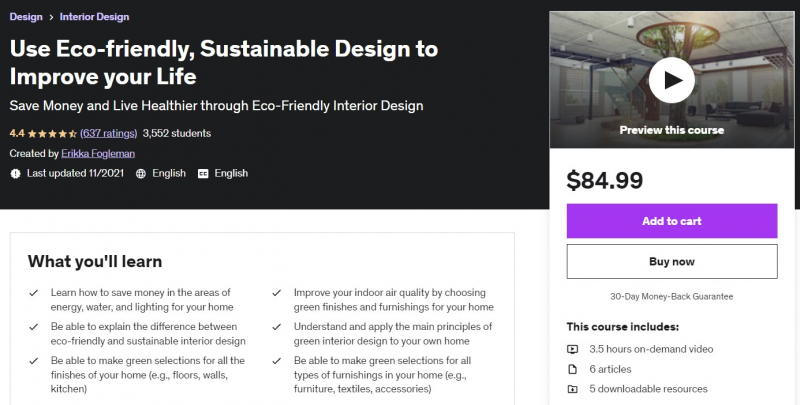Click the closed captions icon
The width and height of the screenshot is (800, 405).
point(203,173)
